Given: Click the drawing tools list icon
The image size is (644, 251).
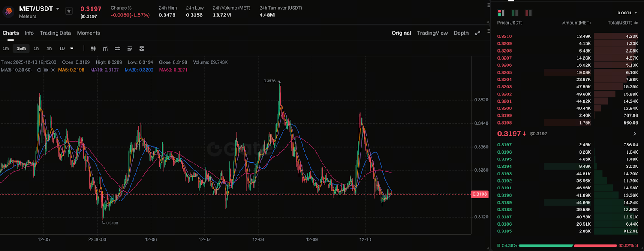Looking at the screenshot, I should pyautogui.click(x=130, y=49).
